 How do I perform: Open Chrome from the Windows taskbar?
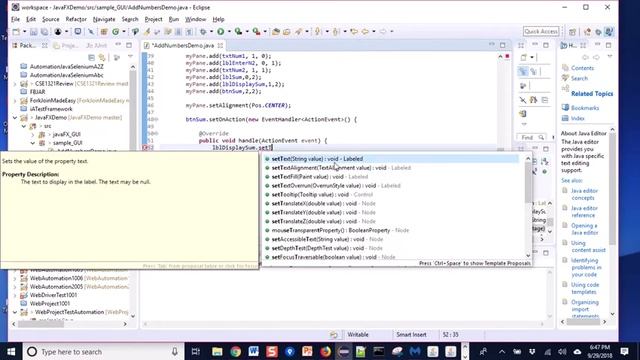point(236,351)
